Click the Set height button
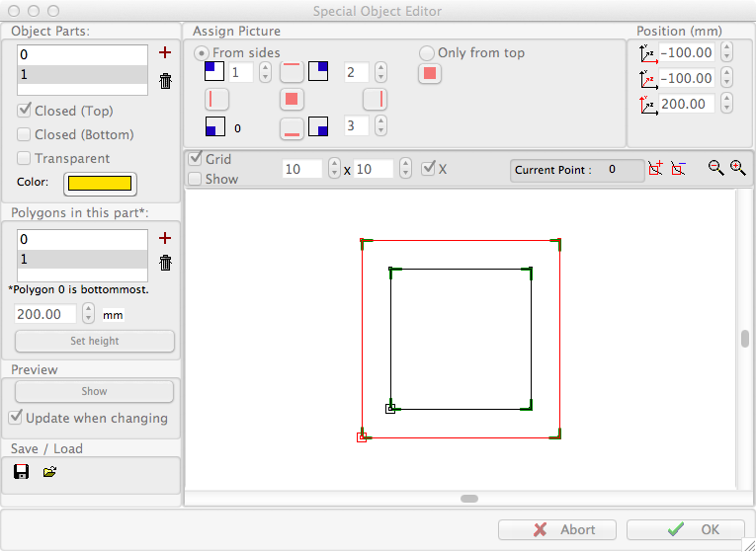 click(95, 341)
